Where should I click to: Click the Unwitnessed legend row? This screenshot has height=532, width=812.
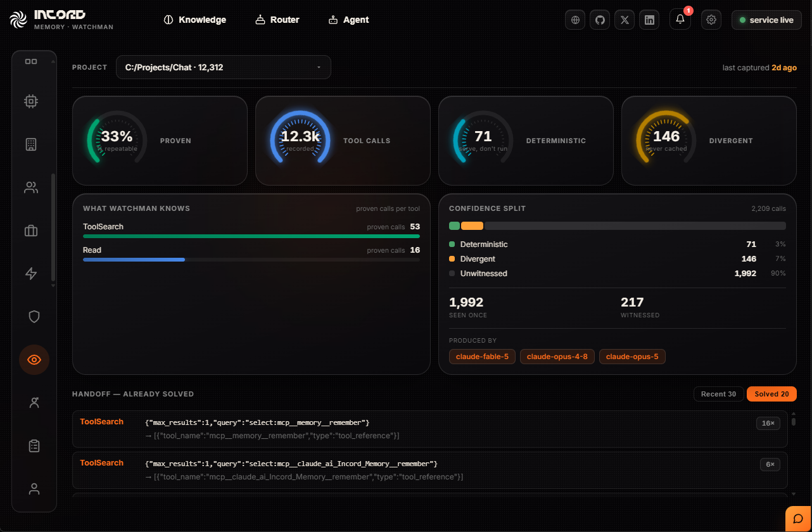pyautogui.click(x=618, y=274)
